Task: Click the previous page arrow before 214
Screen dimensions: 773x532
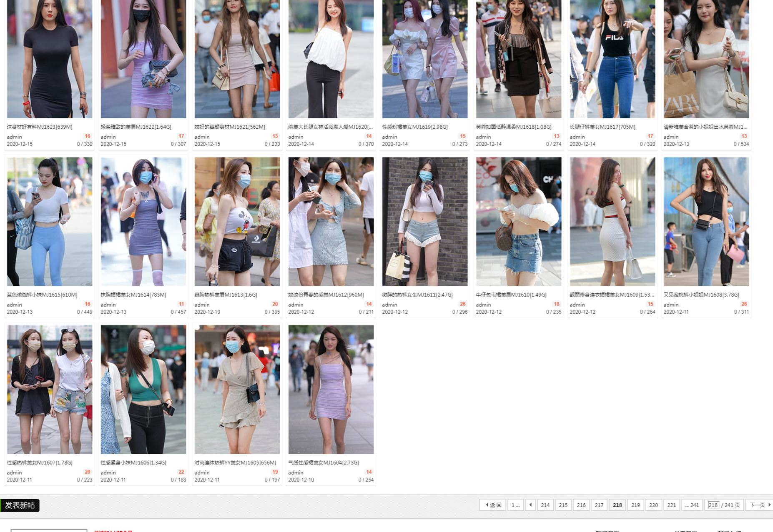Action: pos(530,505)
